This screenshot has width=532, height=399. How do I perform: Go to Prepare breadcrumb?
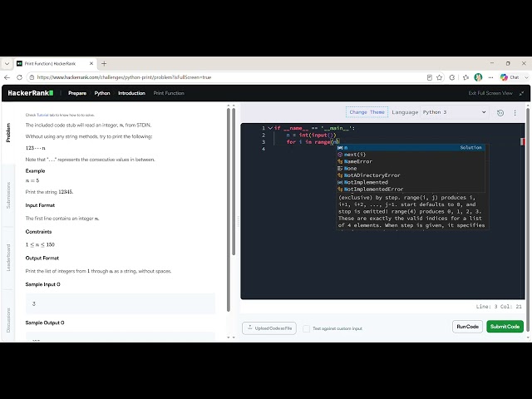point(77,93)
